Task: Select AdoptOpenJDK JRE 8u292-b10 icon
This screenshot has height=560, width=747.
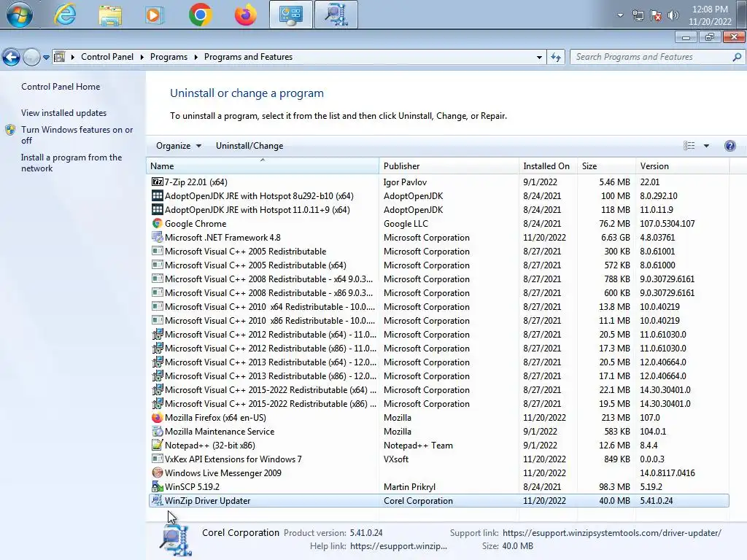Action: [158, 195]
